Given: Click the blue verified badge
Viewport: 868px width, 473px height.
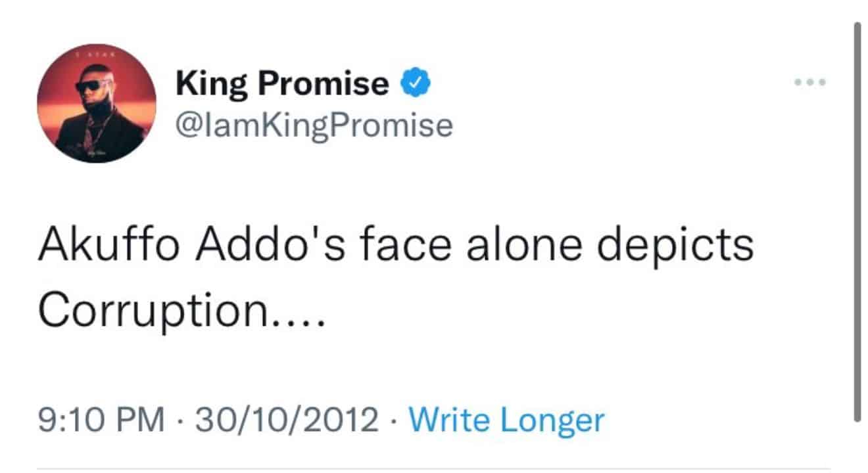Looking at the screenshot, I should [416, 83].
